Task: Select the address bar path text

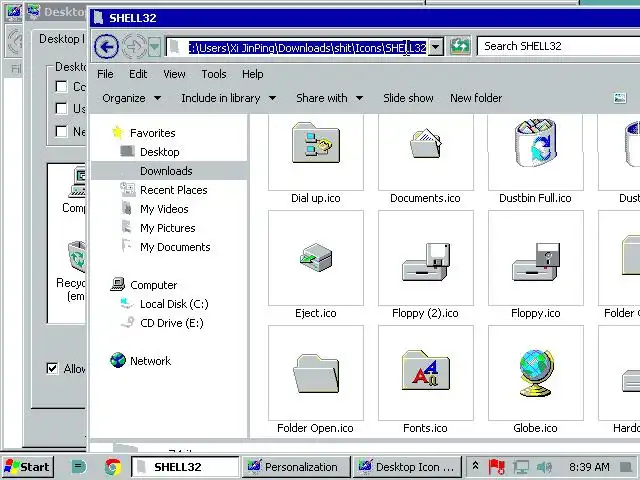Action: (x=307, y=48)
